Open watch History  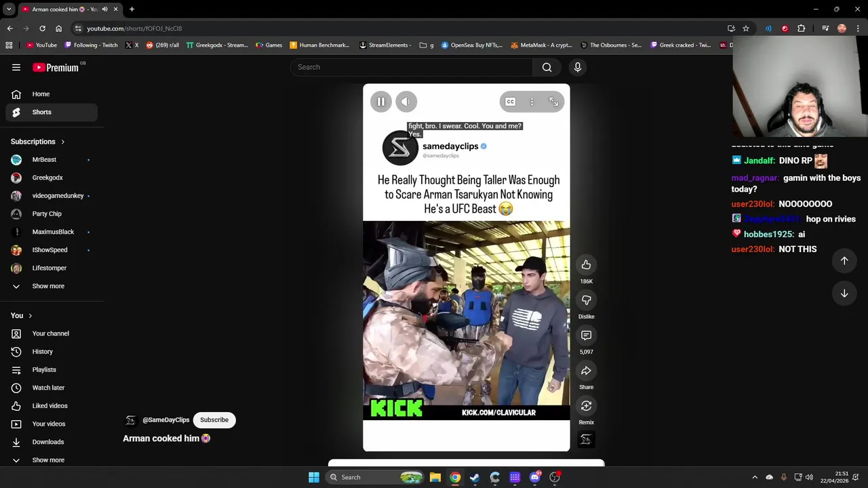(x=52, y=352)
